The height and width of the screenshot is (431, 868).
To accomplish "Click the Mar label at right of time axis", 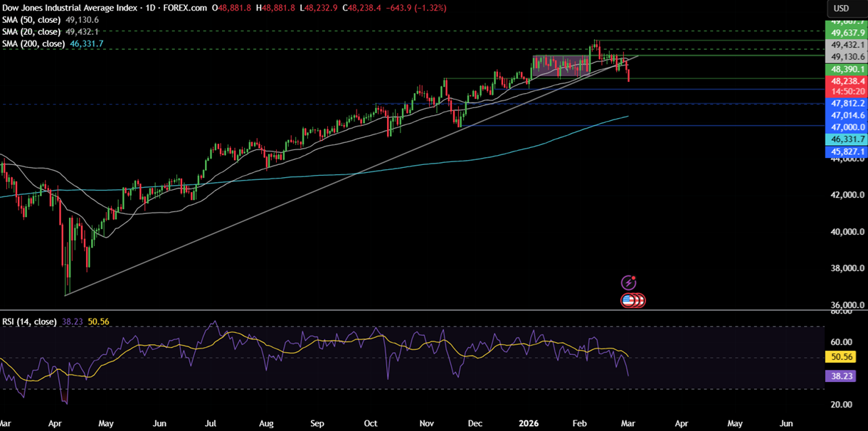I will (626, 423).
